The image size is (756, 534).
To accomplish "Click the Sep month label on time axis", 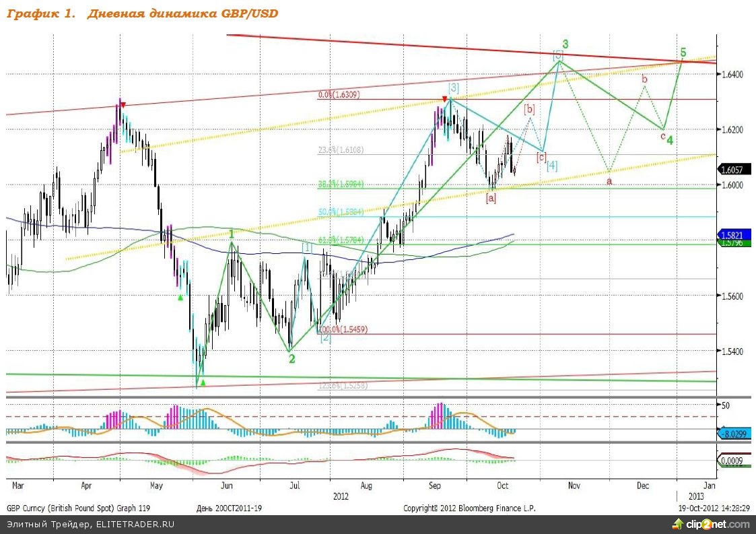I will coord(435,485).
